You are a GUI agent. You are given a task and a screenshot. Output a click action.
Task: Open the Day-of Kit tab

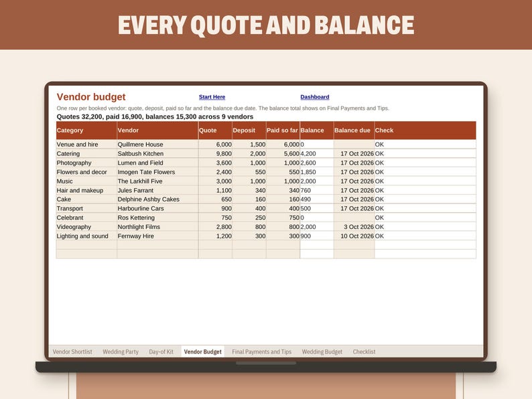click(x=161, y=352)
